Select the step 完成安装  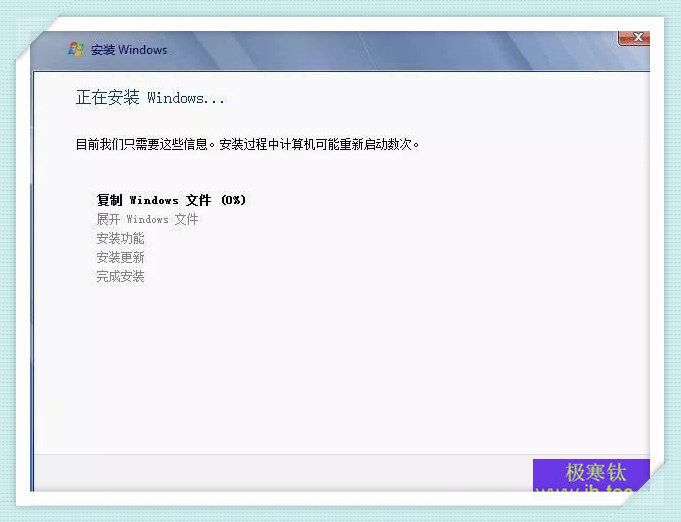tap(120, 276)
